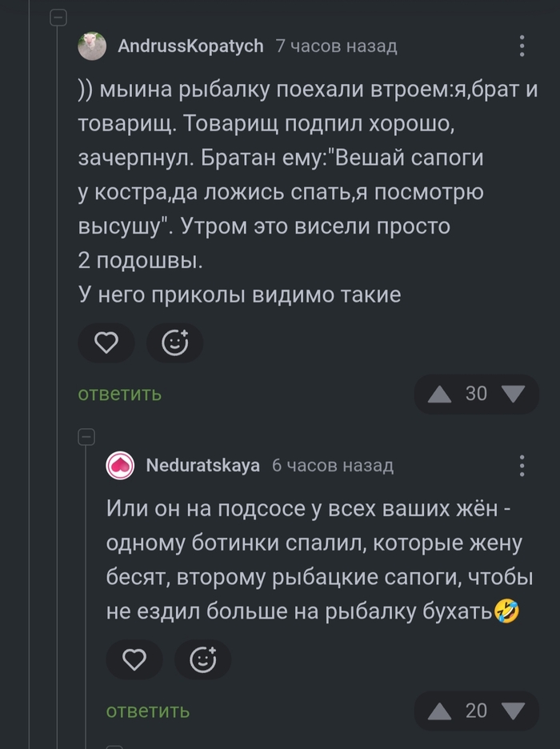
Task: Downvote the comment with score 30
Action: click(512, 394)
